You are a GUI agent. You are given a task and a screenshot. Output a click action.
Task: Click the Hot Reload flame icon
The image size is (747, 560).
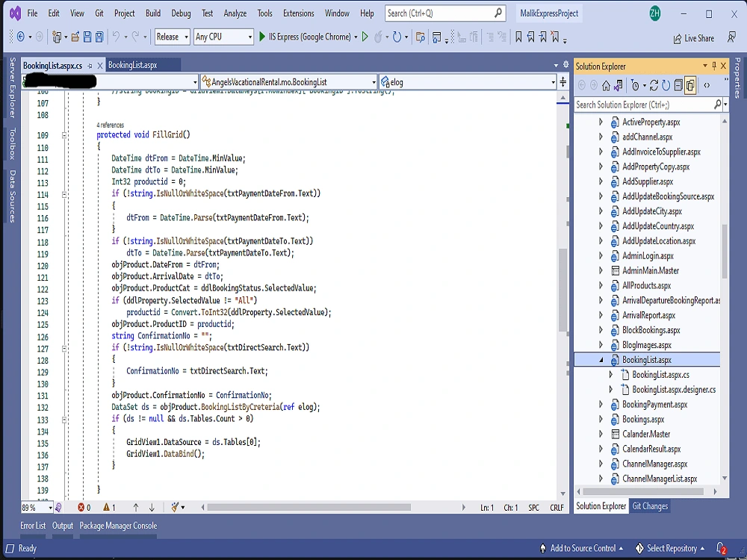[x=378, y=37]
